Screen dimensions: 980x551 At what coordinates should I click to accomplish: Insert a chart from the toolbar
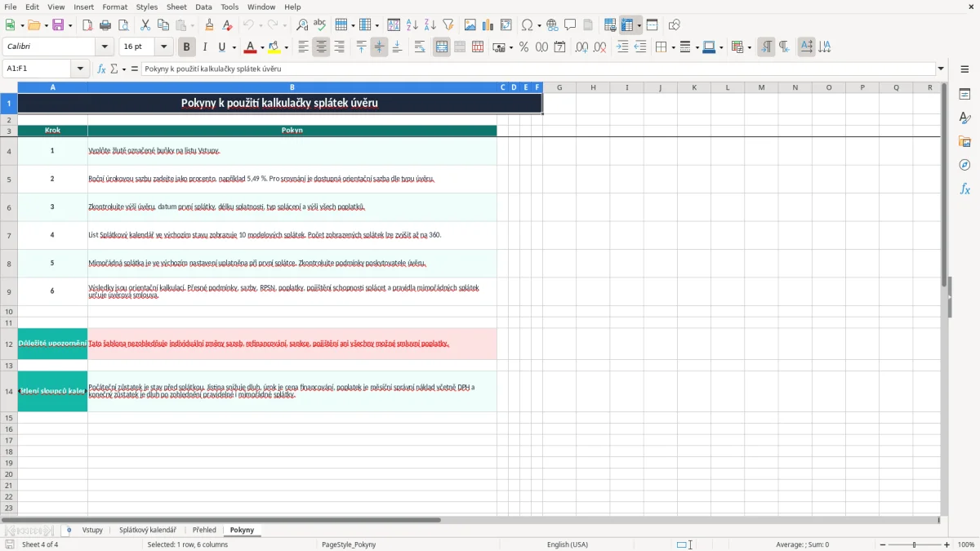tap(488, 25)
